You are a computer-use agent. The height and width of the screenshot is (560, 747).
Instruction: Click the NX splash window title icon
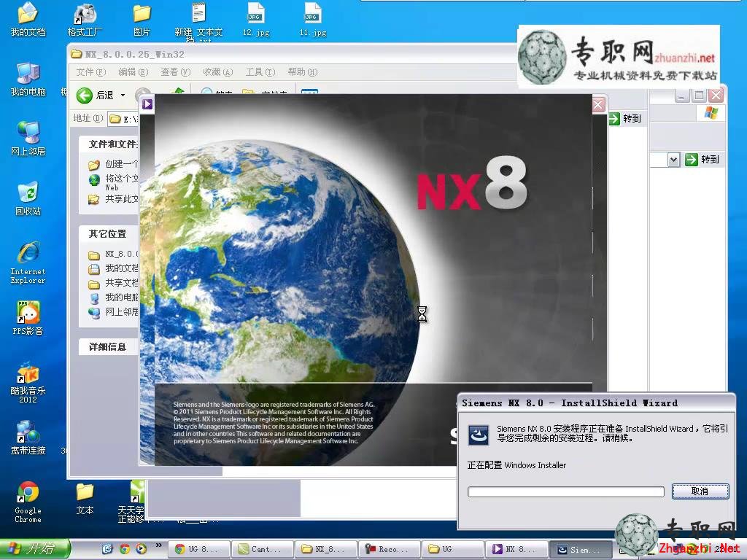(147, 104)
